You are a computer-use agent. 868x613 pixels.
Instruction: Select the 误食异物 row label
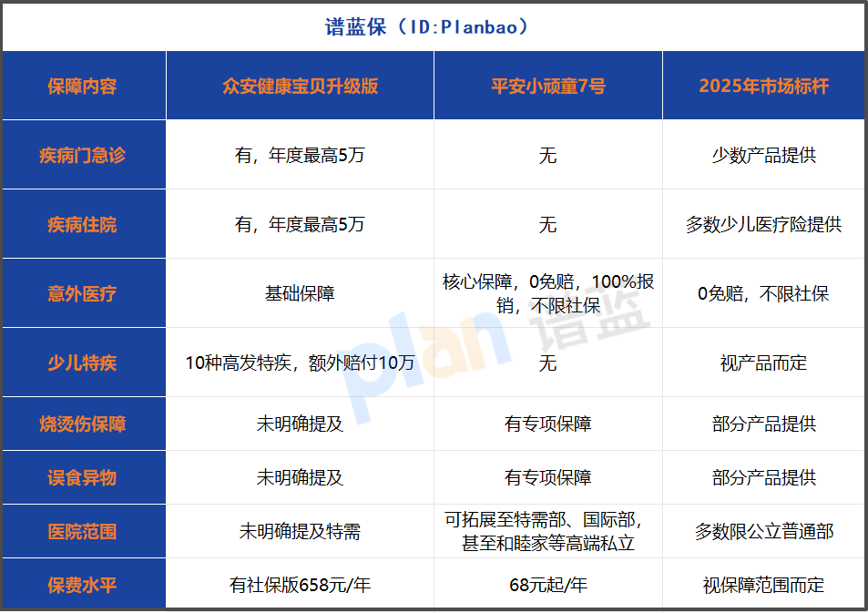coord(86,476)
